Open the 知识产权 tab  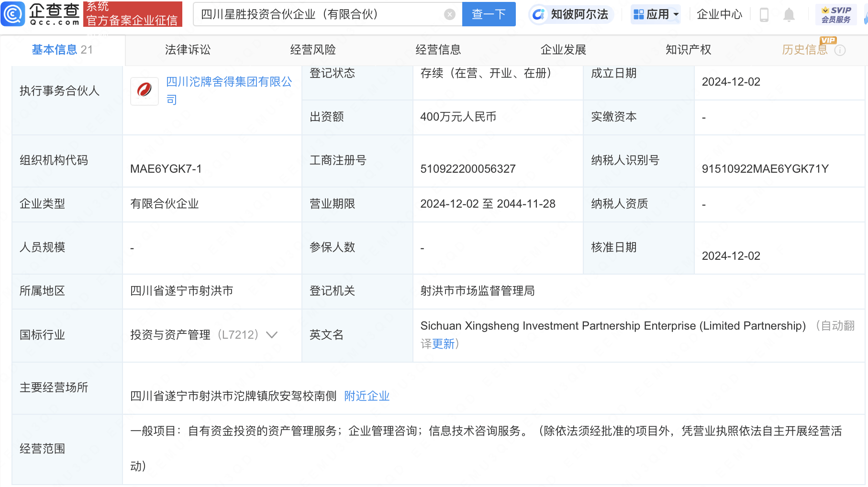688,50
